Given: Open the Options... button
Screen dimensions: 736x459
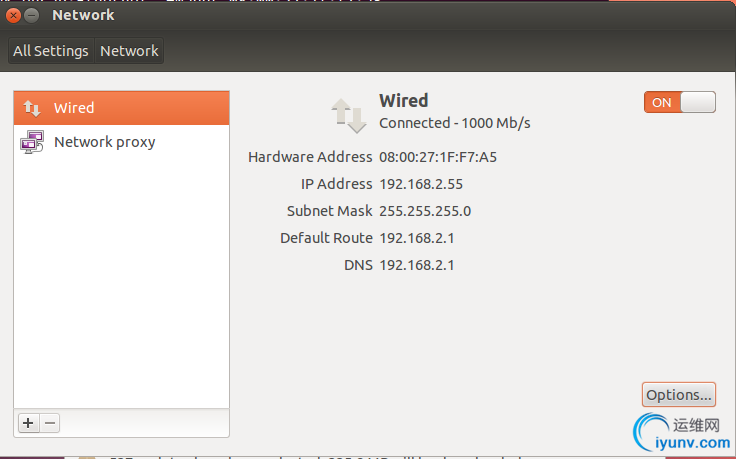Looking at the screenshot, I should (679, 395).
